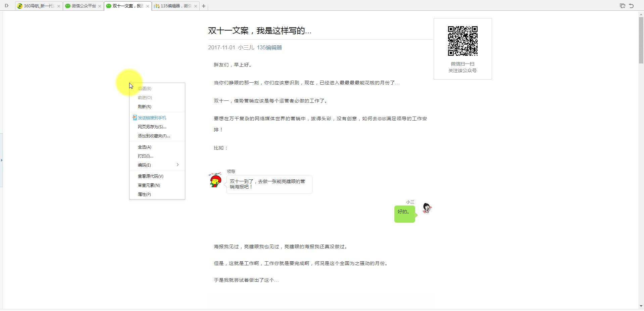The height and width of the screenshot is (311, 644).
Task: Click the line 于是我就尝试着做出了这个...
Action: (x=246, y=280)
